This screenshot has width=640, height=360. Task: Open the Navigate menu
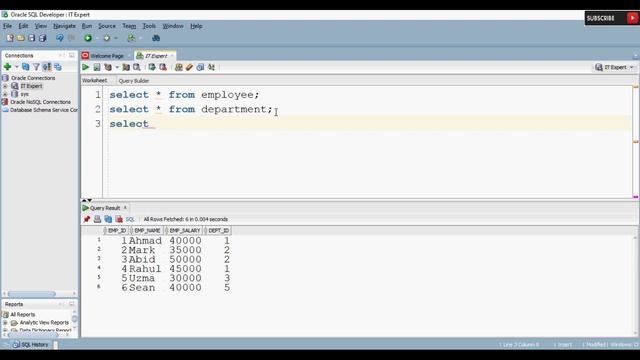click(64, 26)
